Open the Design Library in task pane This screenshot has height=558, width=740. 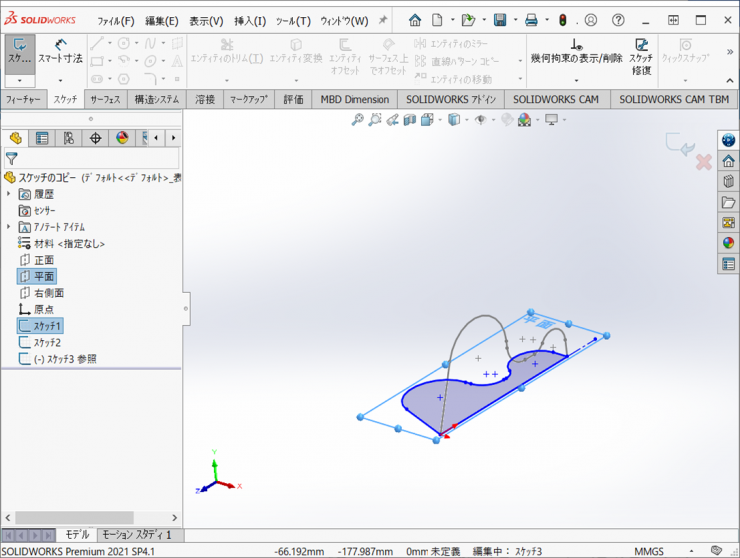click(728, 181)
